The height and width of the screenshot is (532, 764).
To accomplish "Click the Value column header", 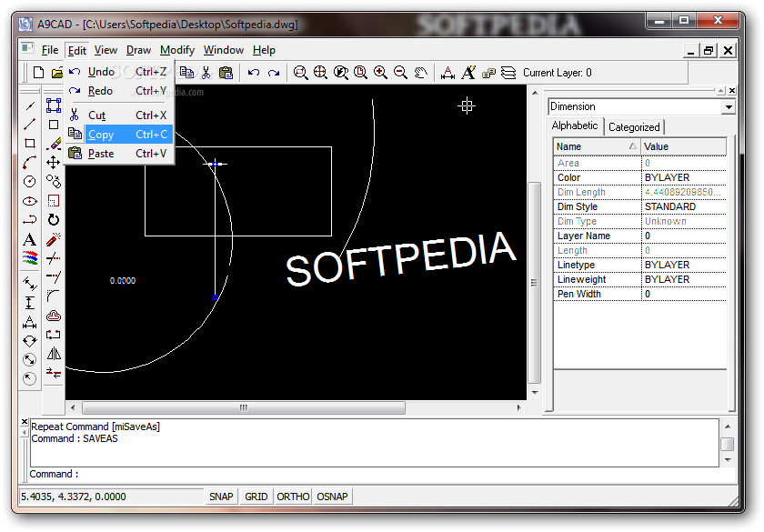I will (684, 146).
